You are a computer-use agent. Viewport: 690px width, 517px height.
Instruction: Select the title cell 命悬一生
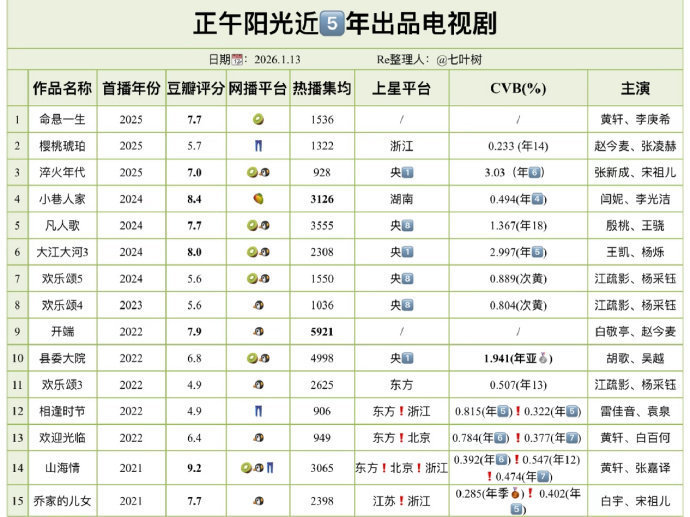coord(62,119)
